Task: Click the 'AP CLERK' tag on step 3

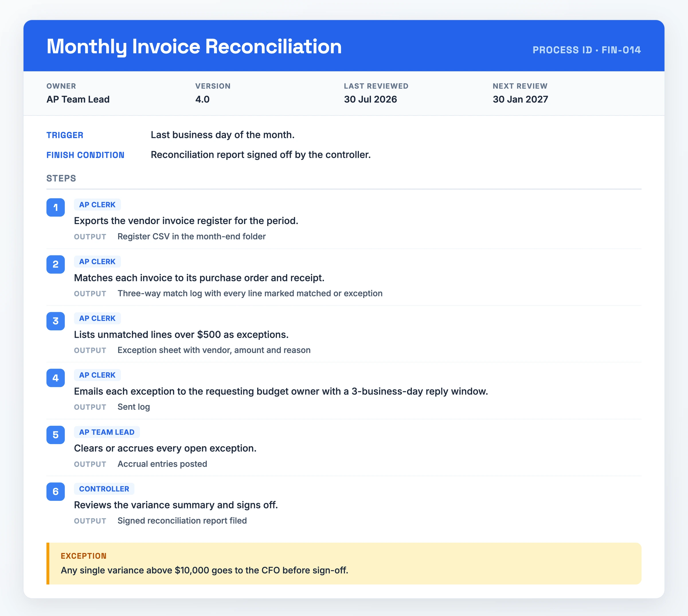Action: point(97,319)
